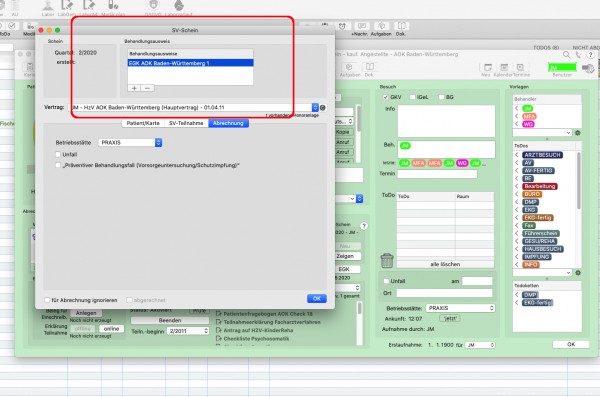Open the gear settings under ToDos list

pyautogui.click(x=578, y=273)
